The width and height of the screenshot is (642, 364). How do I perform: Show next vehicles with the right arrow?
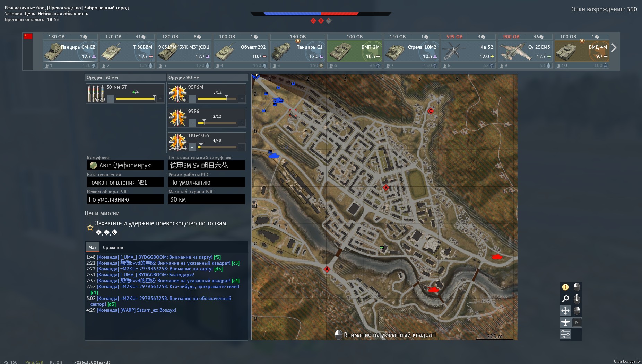coord(614,47)
